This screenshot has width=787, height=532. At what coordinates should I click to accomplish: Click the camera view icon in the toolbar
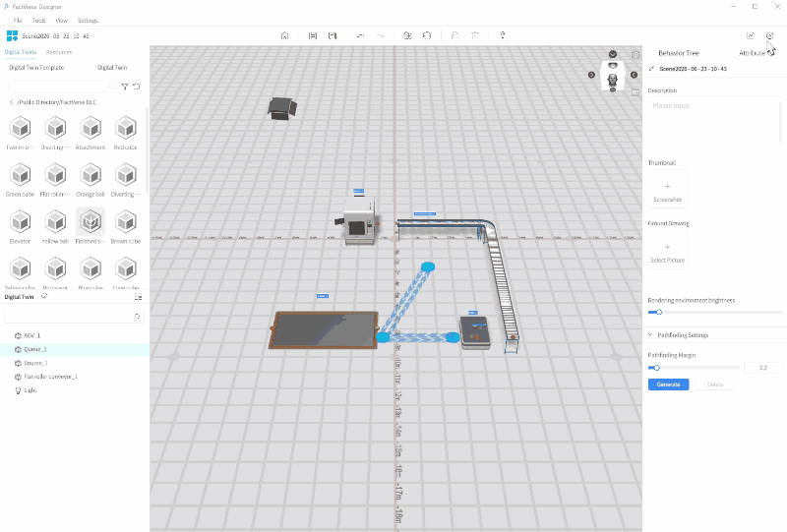coord(407,35)
